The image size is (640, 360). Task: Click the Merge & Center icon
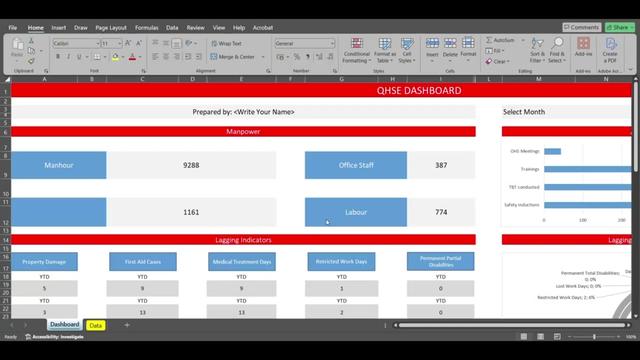tap(213, 57)
